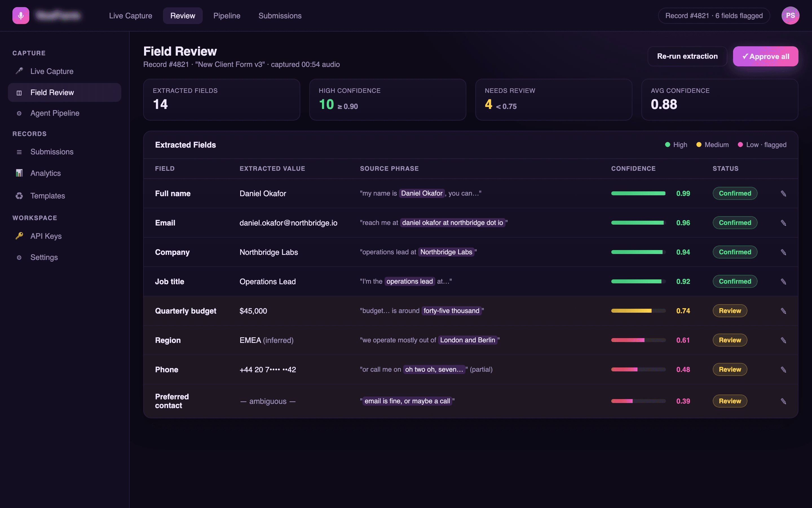Click the extracted value "EMEA (inferred)"
Screen dimensions: 812x508
point(266,340)
